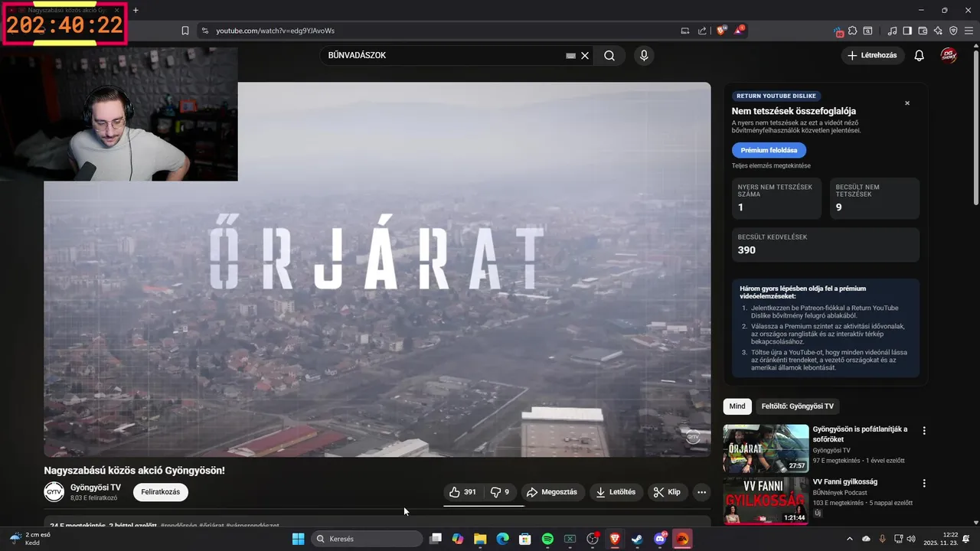Click the taskbar Keresés search box
Screen dimensions: 980x551
coord(367,539)
